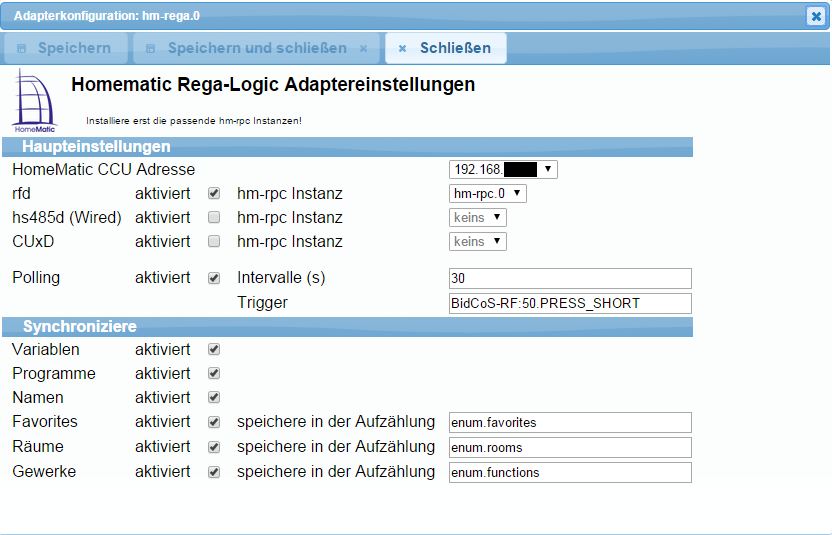Click the Gewerke label

(x=44, y=471)
